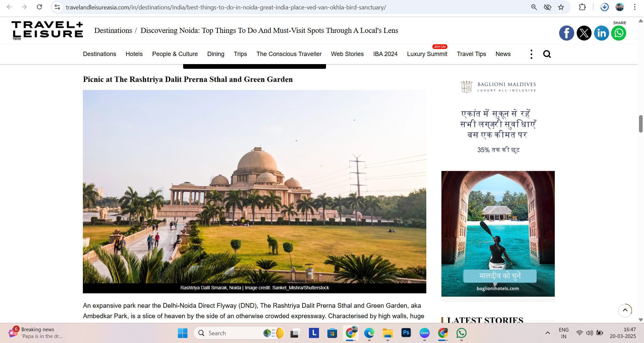
Task: Click the page vertical scrollbar thumb
Action: (x=641, y=124)
